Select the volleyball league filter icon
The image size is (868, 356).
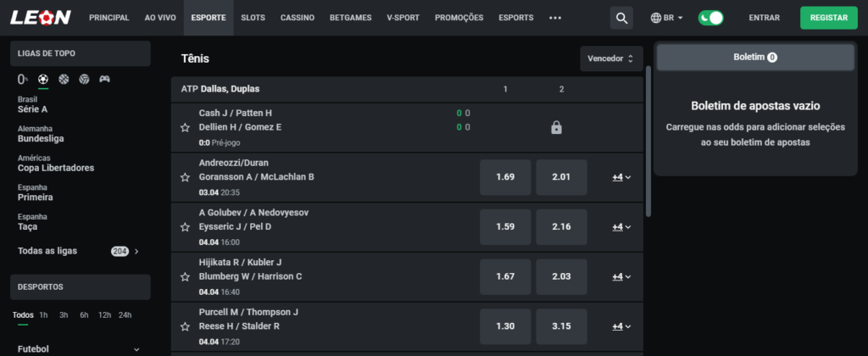pyautogui.click(x=84, y=80)
